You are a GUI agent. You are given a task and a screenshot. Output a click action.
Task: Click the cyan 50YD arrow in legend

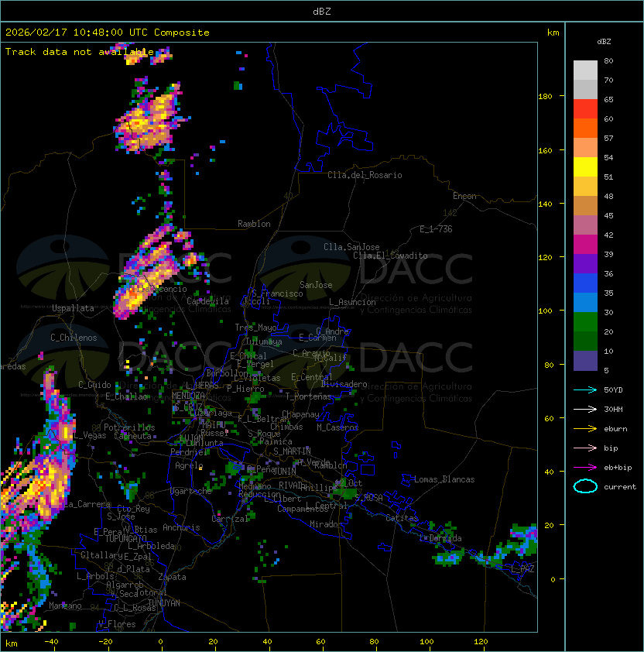585,389
